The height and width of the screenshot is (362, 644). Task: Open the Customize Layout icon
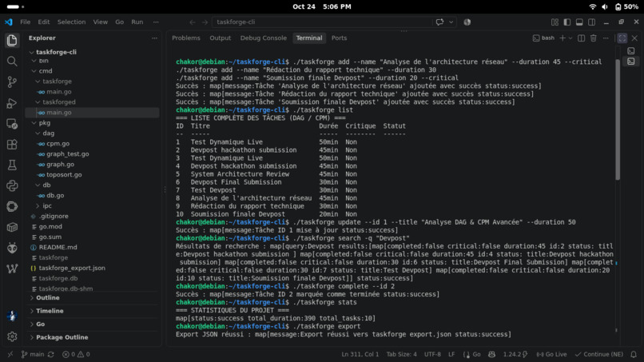point(555,22)
